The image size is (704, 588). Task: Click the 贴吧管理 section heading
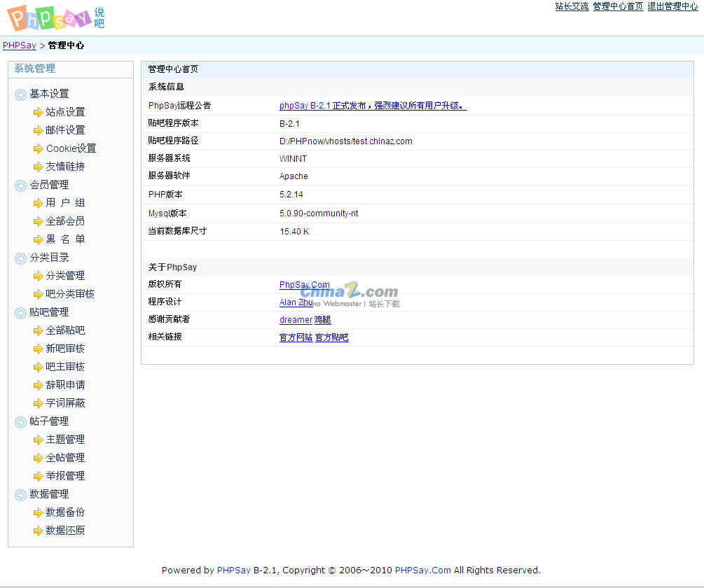[49, 312]
